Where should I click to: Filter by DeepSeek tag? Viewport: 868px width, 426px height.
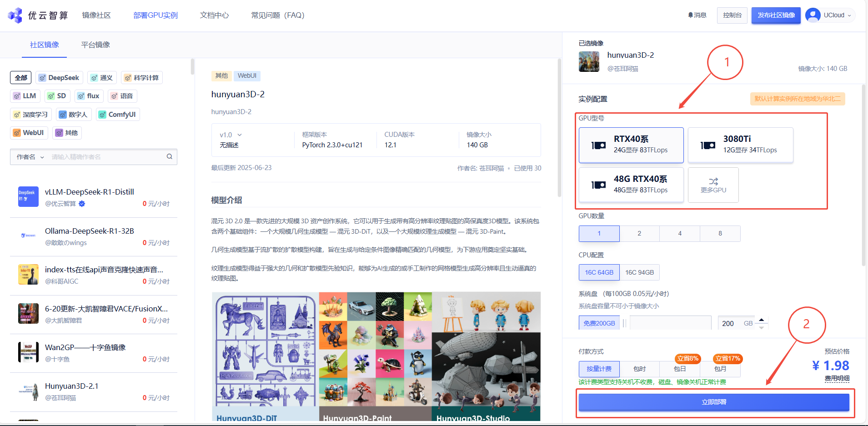[60, 78]
